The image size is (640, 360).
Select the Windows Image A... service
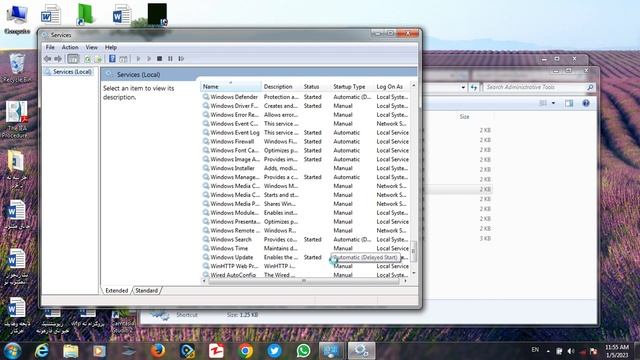[234, 160]
